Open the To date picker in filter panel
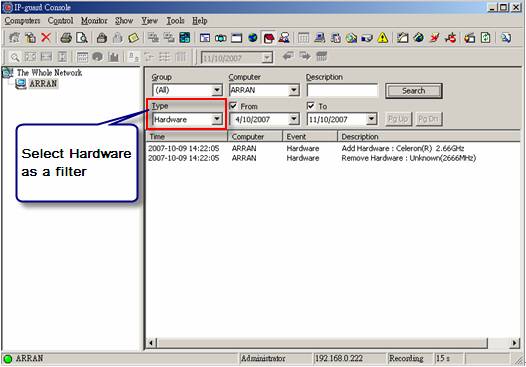526x367 pixels. click(x=371, y=119)
